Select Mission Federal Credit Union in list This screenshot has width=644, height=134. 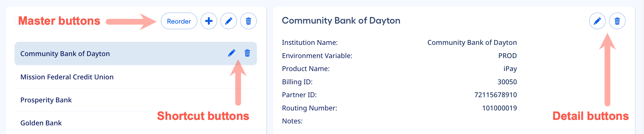click(x=67, y=77)
